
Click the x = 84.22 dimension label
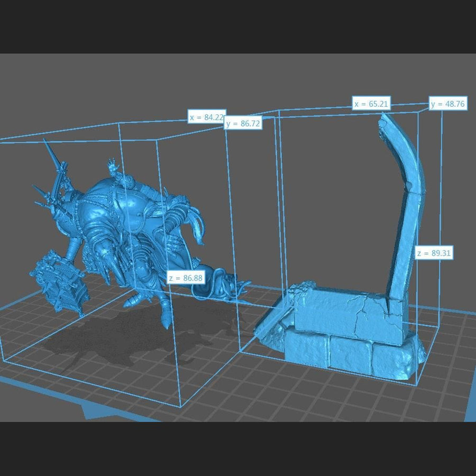tap(207, 117)
